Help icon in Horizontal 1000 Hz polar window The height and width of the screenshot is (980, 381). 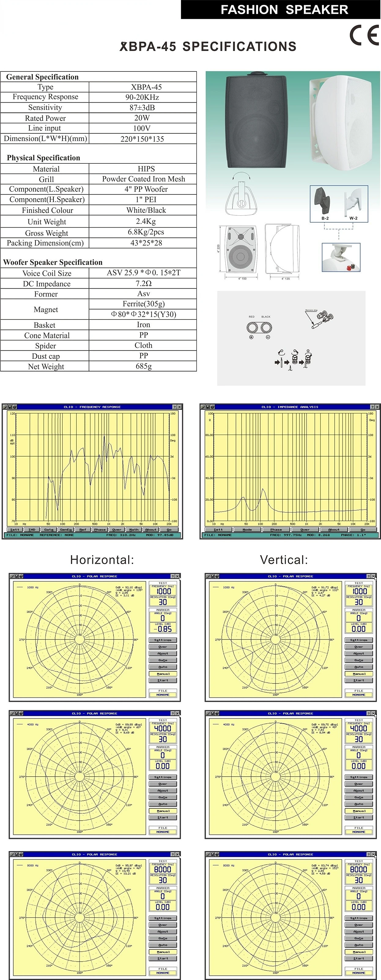coord(172,576)
